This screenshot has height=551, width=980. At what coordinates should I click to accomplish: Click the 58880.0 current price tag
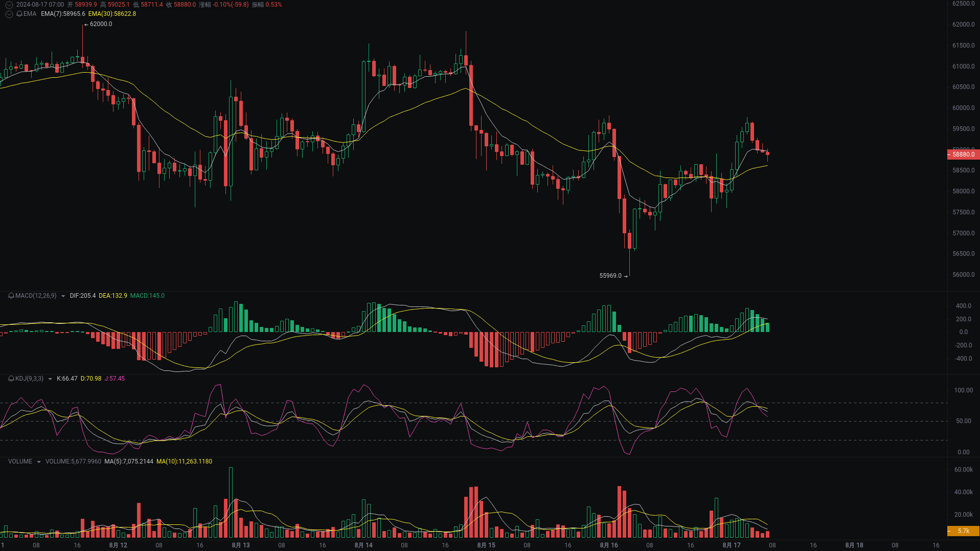tap(963, 154)
